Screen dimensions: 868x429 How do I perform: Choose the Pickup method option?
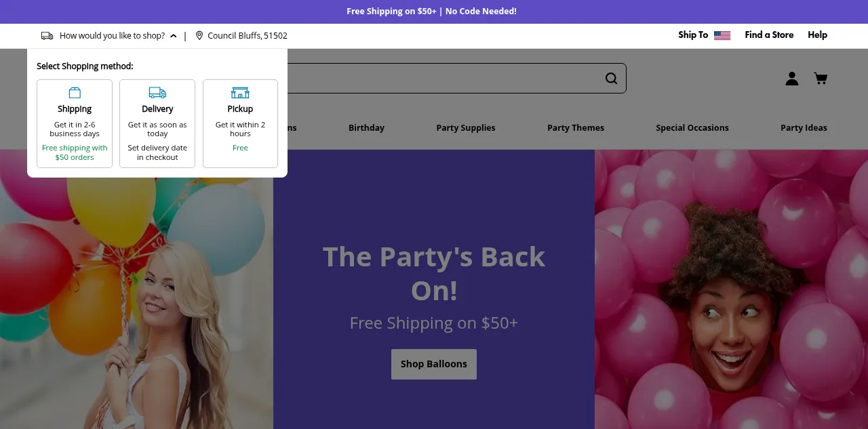click(x=240, y=124)
